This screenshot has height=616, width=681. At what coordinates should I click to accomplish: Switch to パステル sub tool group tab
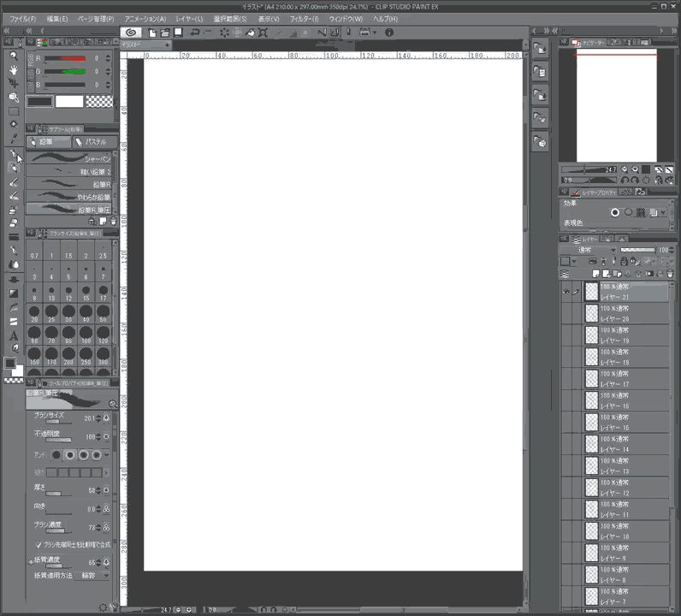click(94, 142)
